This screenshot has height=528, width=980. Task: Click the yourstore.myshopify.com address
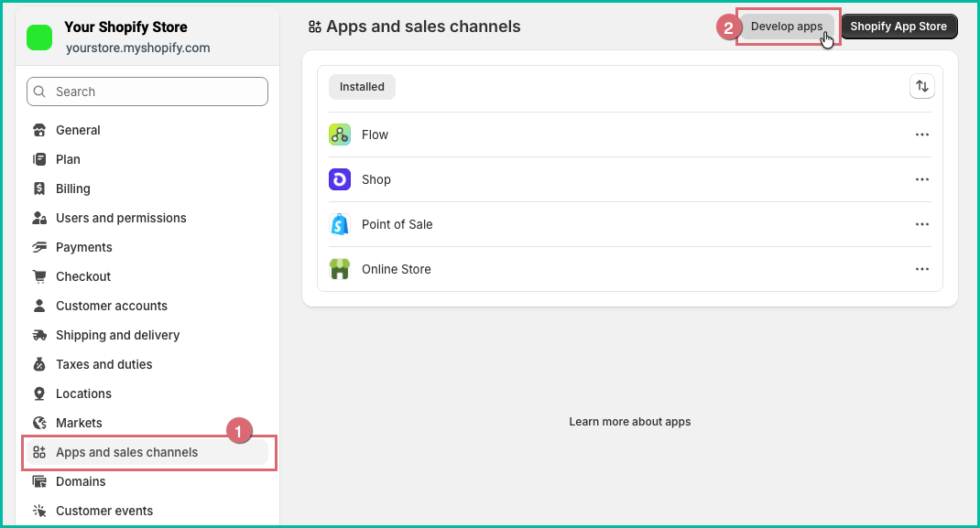point(138,48)
